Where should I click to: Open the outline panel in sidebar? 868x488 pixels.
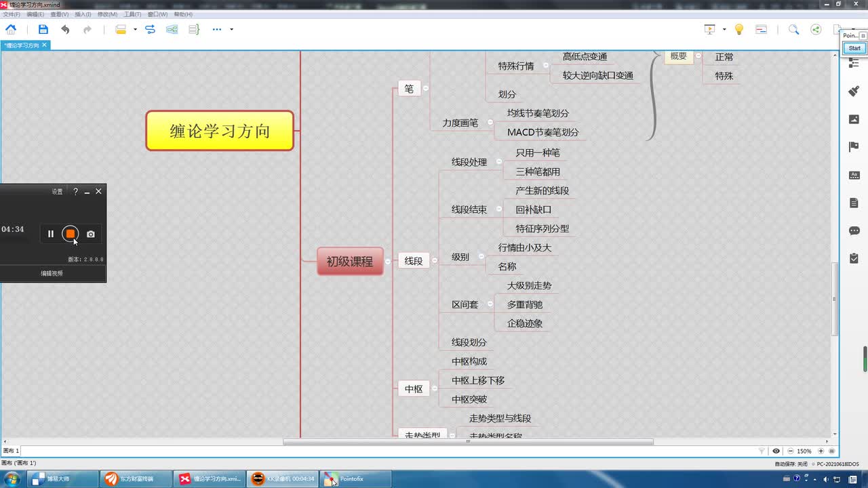pyautogui.click(x=854, y=63)
